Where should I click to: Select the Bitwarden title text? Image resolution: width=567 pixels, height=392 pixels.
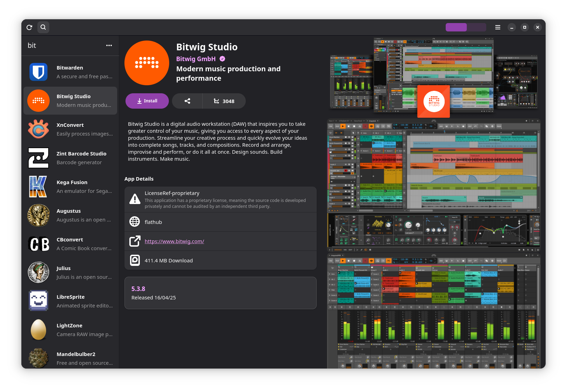click(x=70, y=68)
